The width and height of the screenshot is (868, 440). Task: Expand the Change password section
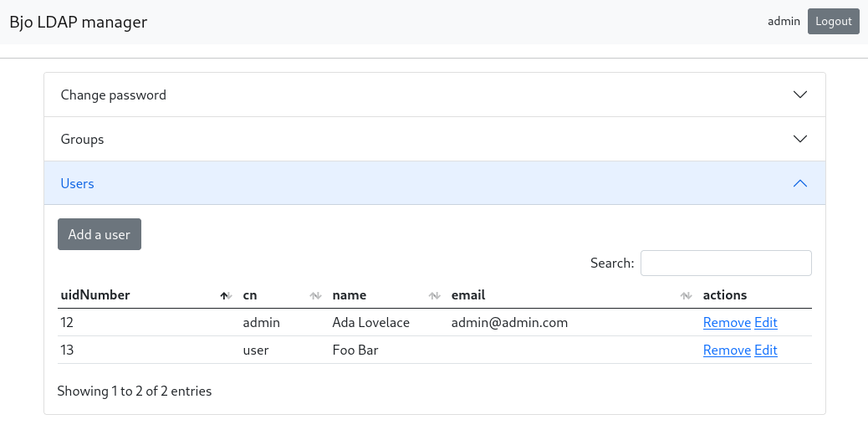coord(435,95)
